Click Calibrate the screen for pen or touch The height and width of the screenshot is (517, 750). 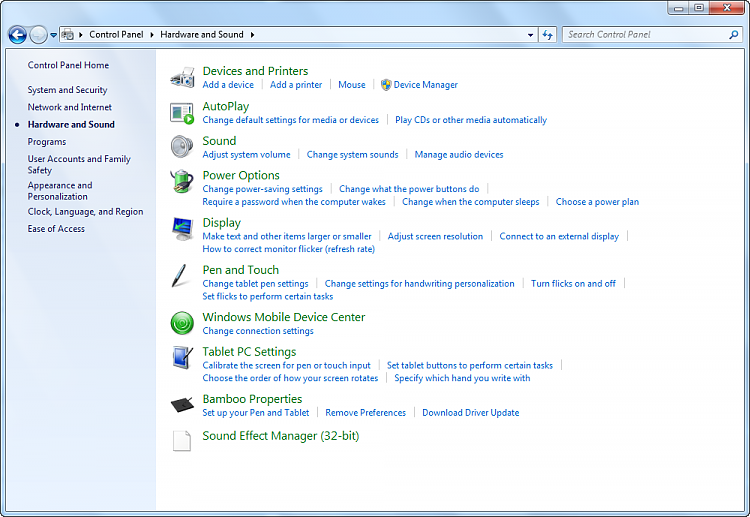coord(287,365)
